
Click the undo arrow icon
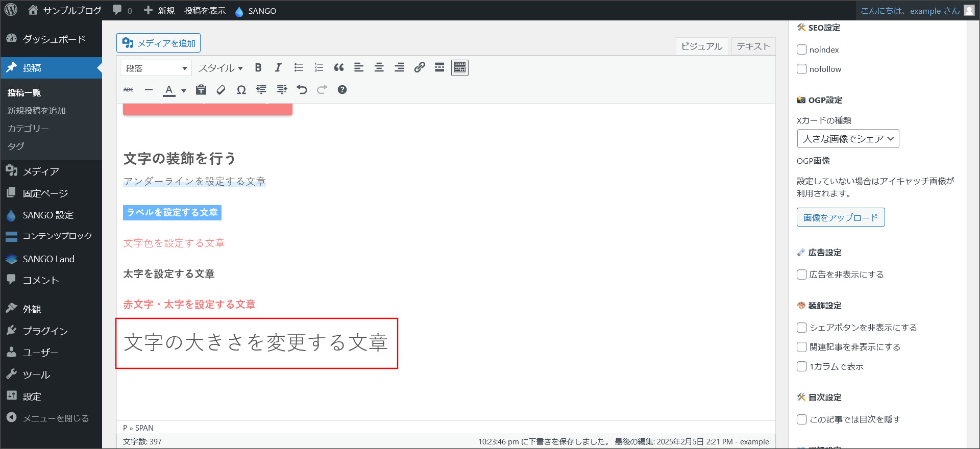(x=302, y=90)
